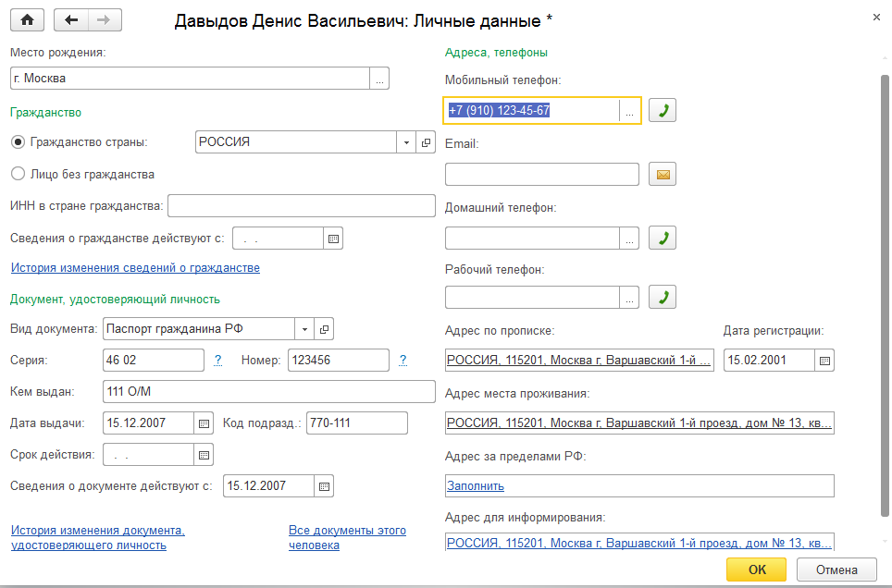Open calendar for document validity start date
Image resolution: width=892 pixels, height=588 pixels.
coord(324,486)
